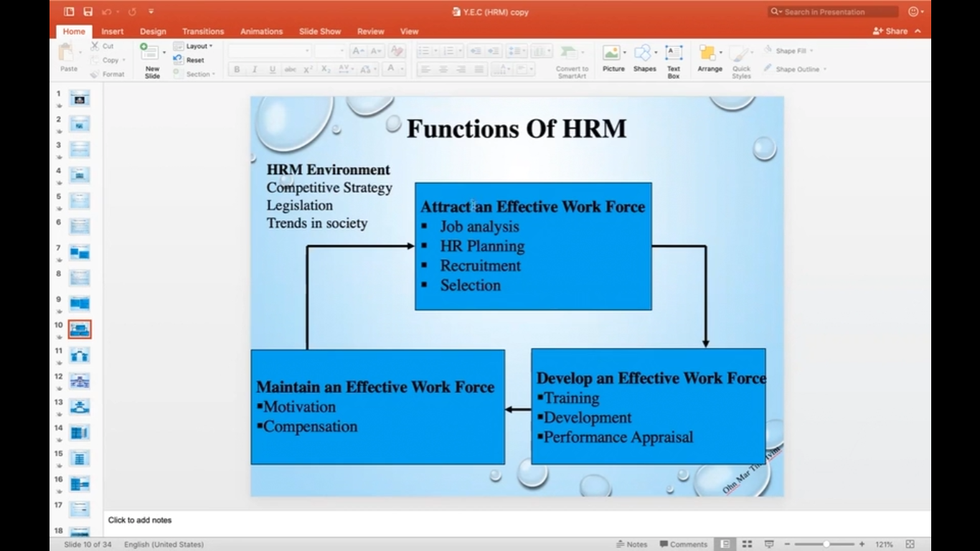Switch to the Slide Show tab
The height and width of the screenshot is (551, 980).
pyautogui.click(x=320, y=32)
